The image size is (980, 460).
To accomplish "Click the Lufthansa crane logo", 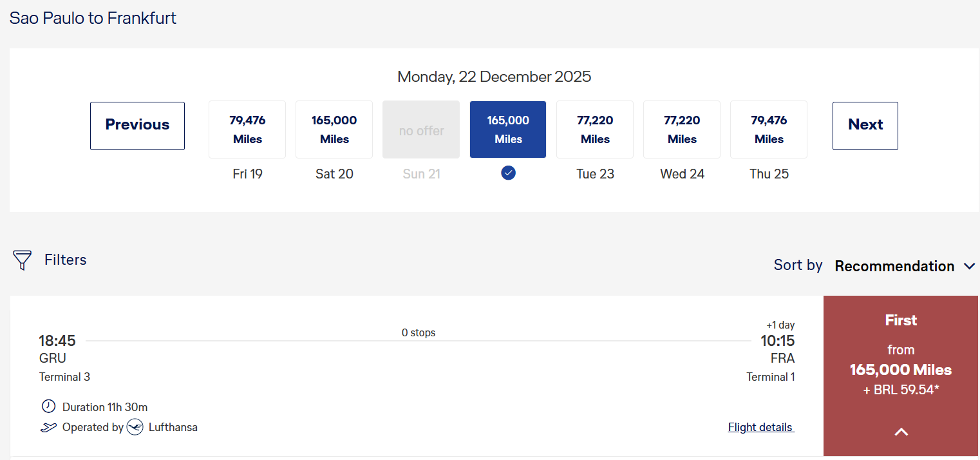I will pyautogui.click(x=135, y=427).
